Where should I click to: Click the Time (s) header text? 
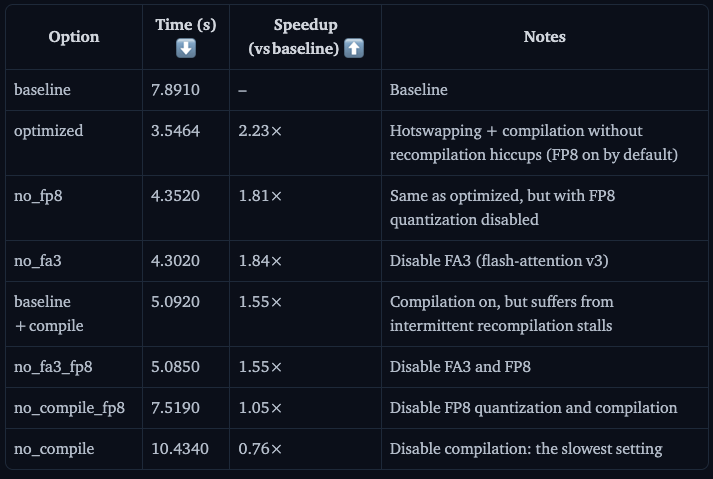click(186, 26)
